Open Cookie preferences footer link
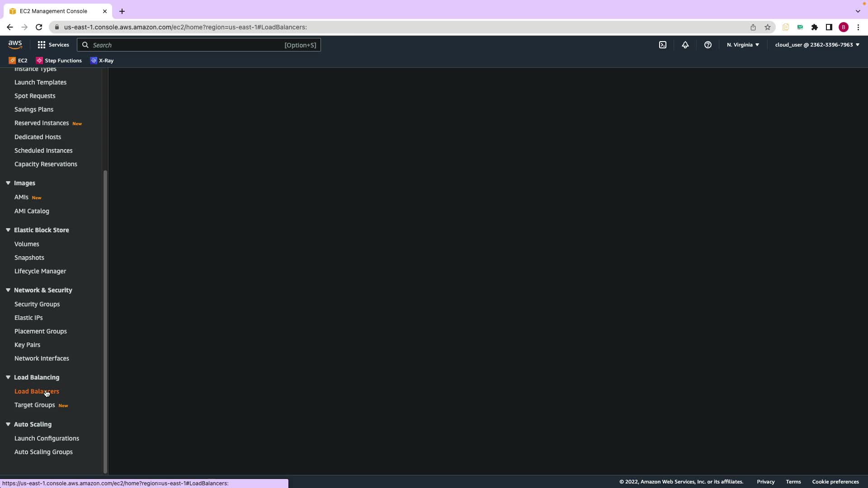The height and width of the screenshot is (488, 868). point(835,482)
